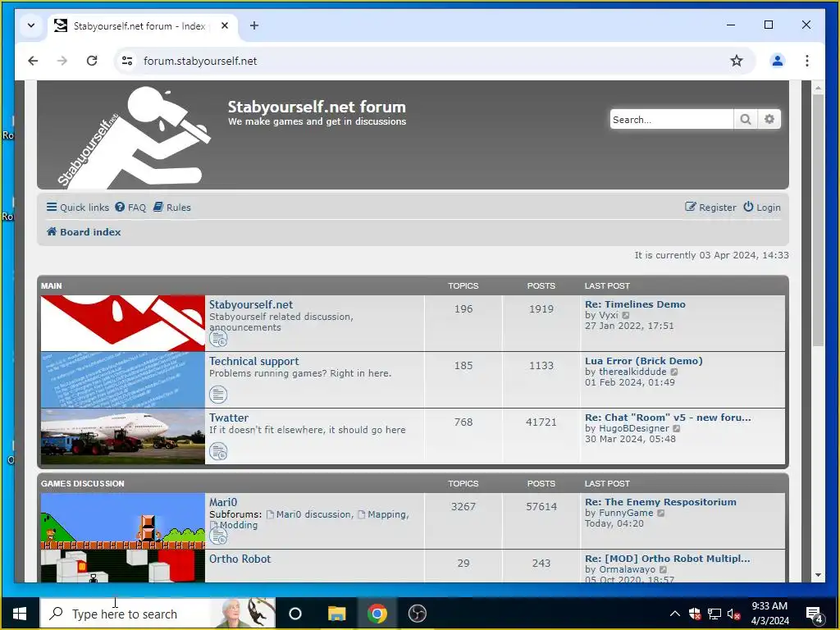Screen dimensions: 840x630
Task: Open Re: The Enemy Respositorium post
Action: click(660, 502)
